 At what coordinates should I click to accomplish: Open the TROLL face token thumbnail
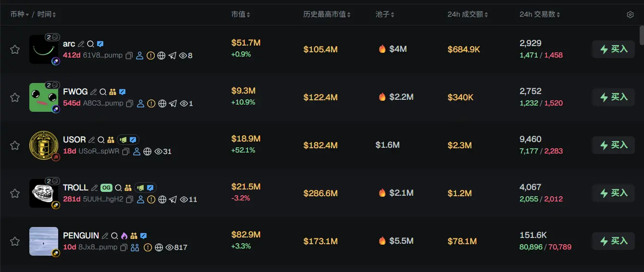pyautogui.click(x=43, y=193)
